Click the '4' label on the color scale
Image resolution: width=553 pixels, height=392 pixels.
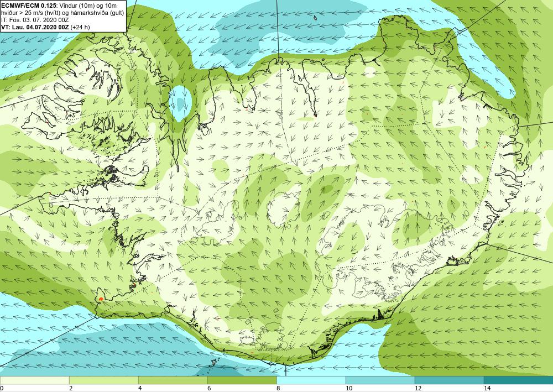140,388
